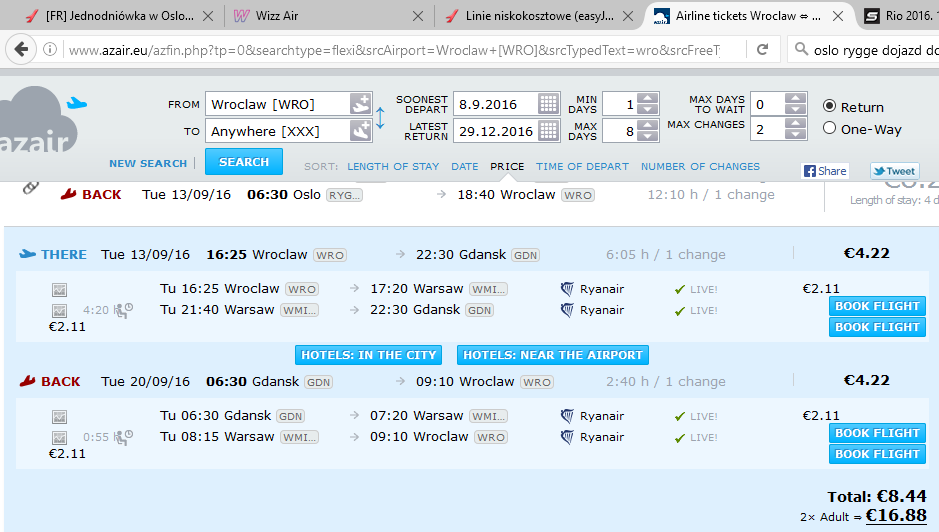Click the azair cloud logo
This screenshot has width=939, height=532.
[41, 120]
